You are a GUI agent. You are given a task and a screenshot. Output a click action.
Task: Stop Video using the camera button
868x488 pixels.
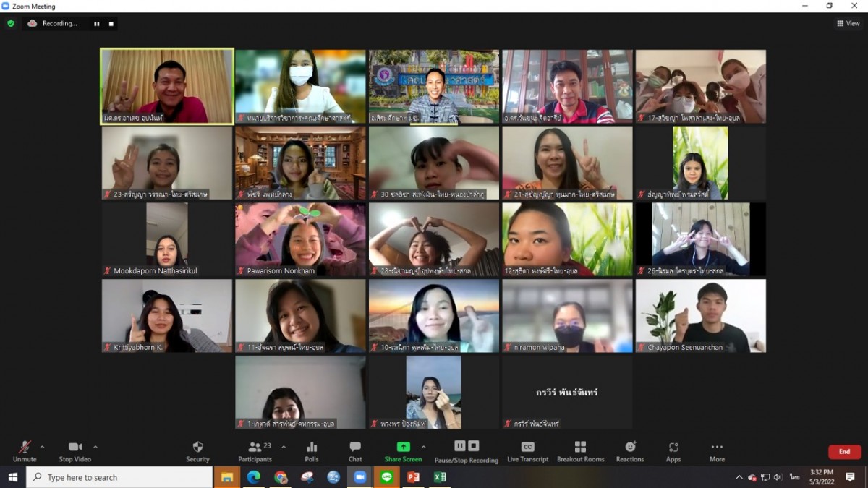click(x=75, y=451)
